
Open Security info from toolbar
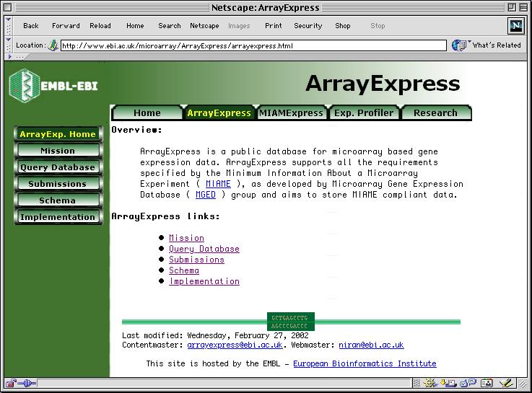pyautogui.click(x=308, y=26)
